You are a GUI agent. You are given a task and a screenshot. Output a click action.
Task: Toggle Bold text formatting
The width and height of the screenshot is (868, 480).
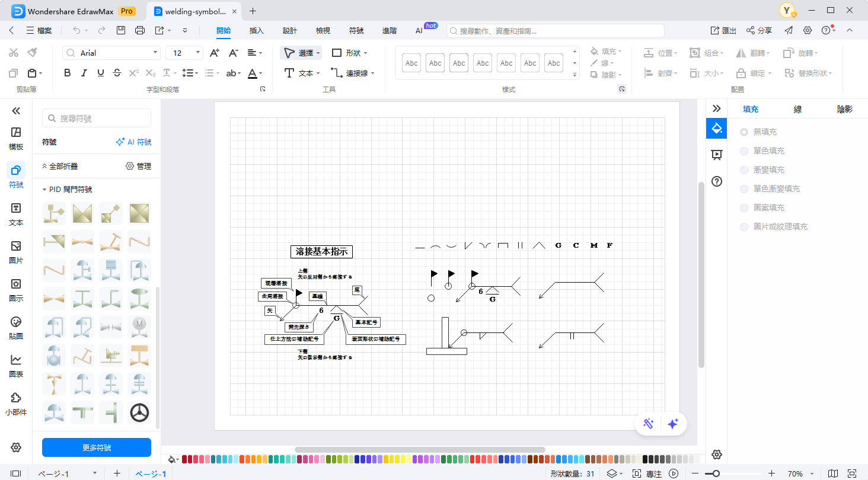click(67, 73)
